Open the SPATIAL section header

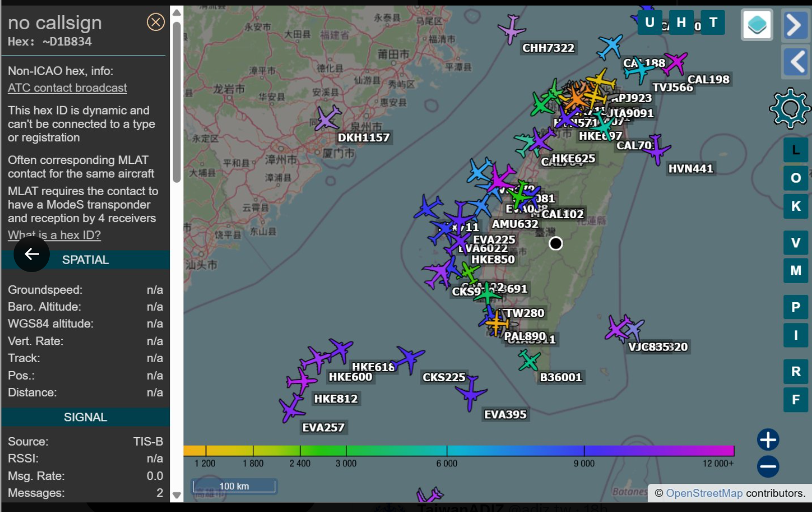(85, 260)
